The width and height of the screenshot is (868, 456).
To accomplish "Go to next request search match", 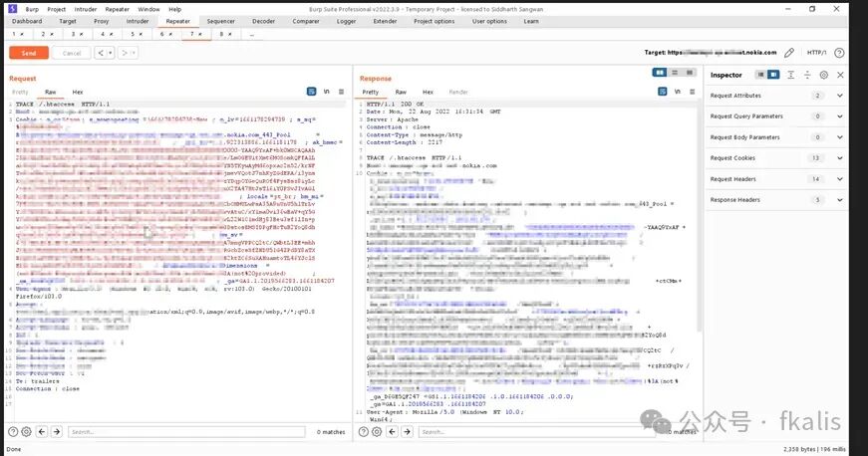I will pyautogui.click(x=57, y=432).
